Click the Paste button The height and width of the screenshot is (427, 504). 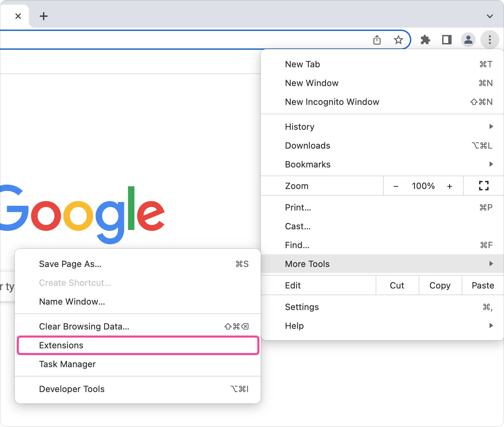(x=483, y=285)
